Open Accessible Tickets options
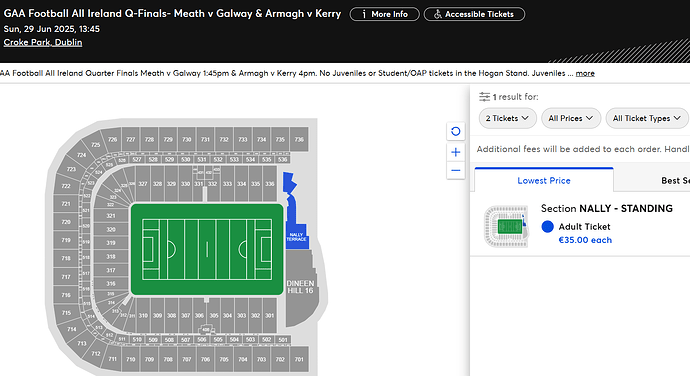 click(x=474, y=14)
